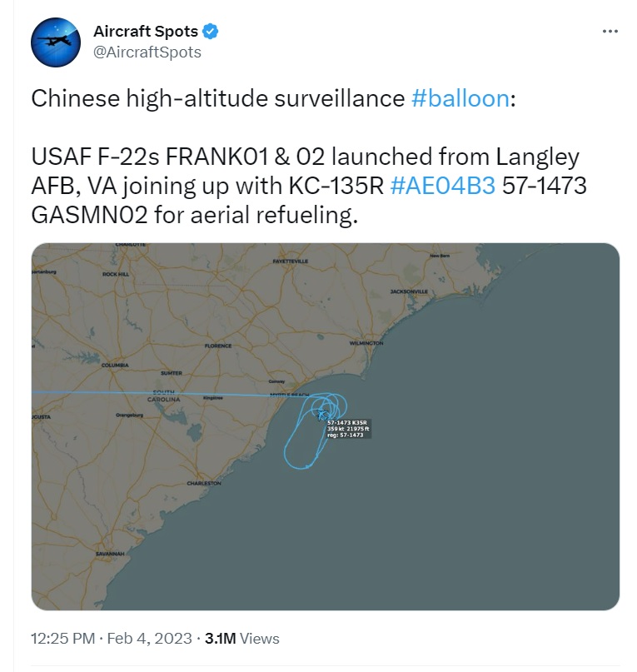The height and width of the screenshot is (672, 637).
Task: Click the 57-1473 K35R aircraft info label
Action: click(x=349, y=429)
